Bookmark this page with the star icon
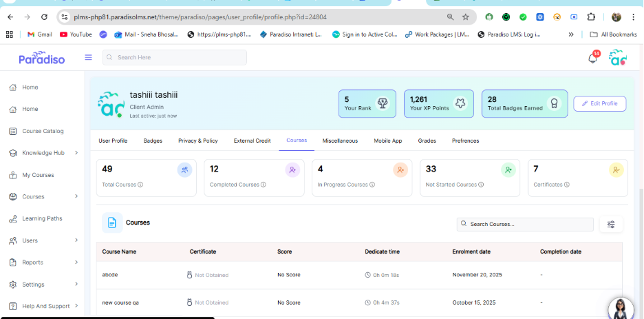Screen dimensions: 644x319 pos(466,17)
